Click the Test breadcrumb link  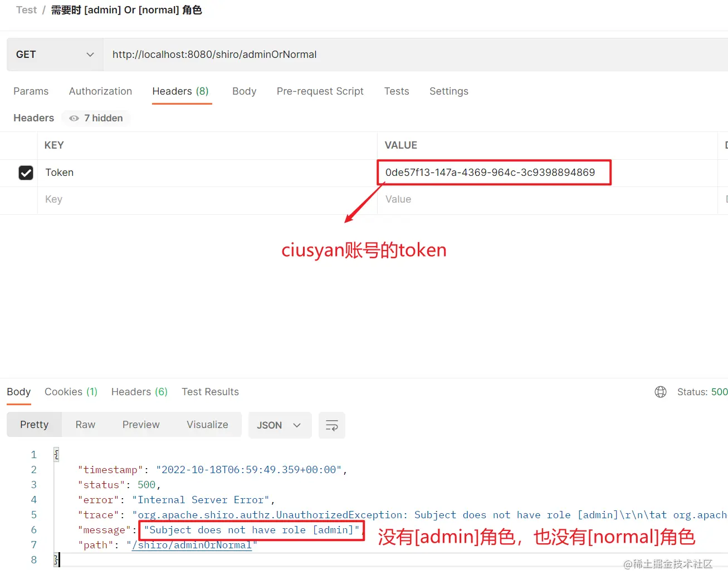[x=27, y=10]
